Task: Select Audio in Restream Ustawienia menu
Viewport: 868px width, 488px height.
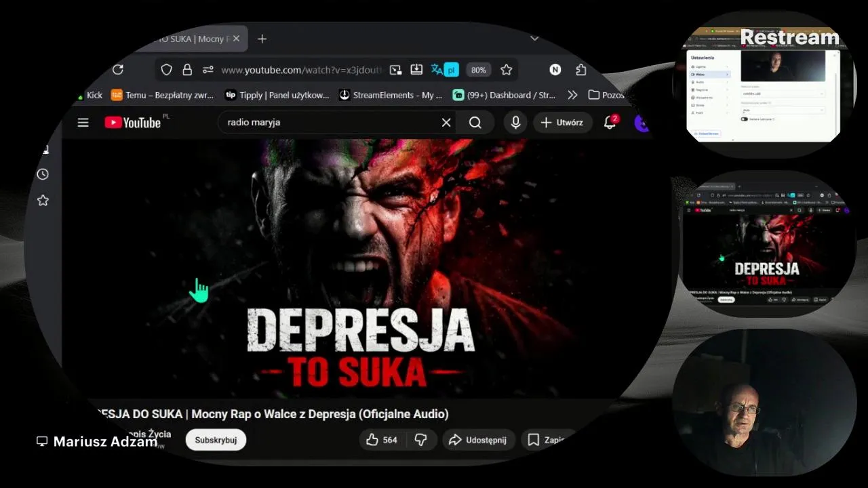Action: click(x=709, y=81)
